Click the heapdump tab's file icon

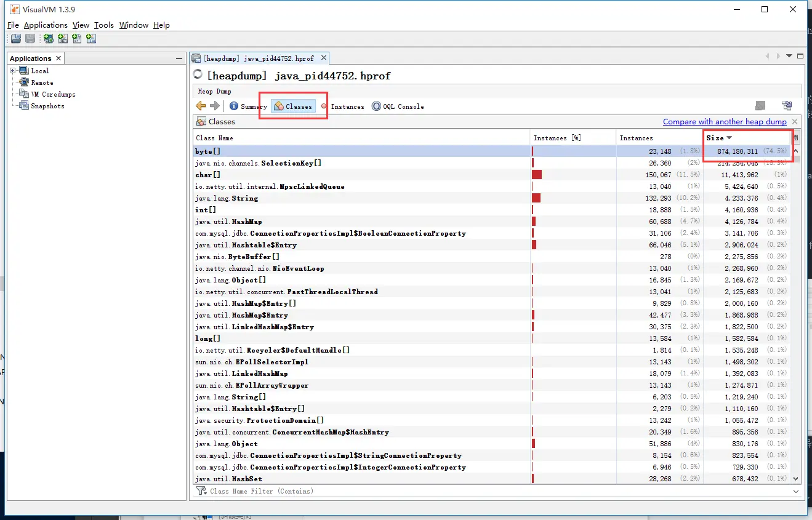click(x=196, y=58)
